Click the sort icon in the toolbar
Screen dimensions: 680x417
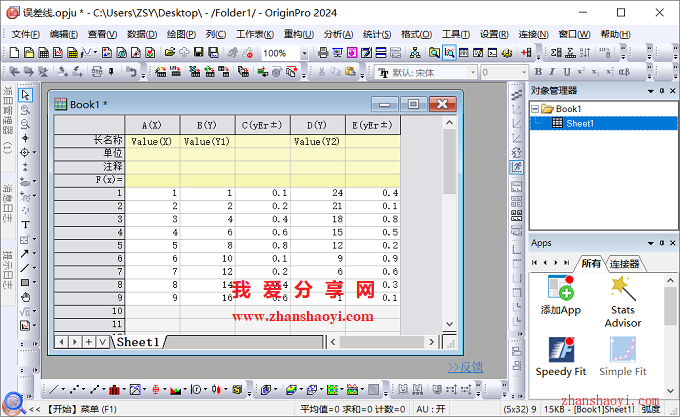point(585,53)
